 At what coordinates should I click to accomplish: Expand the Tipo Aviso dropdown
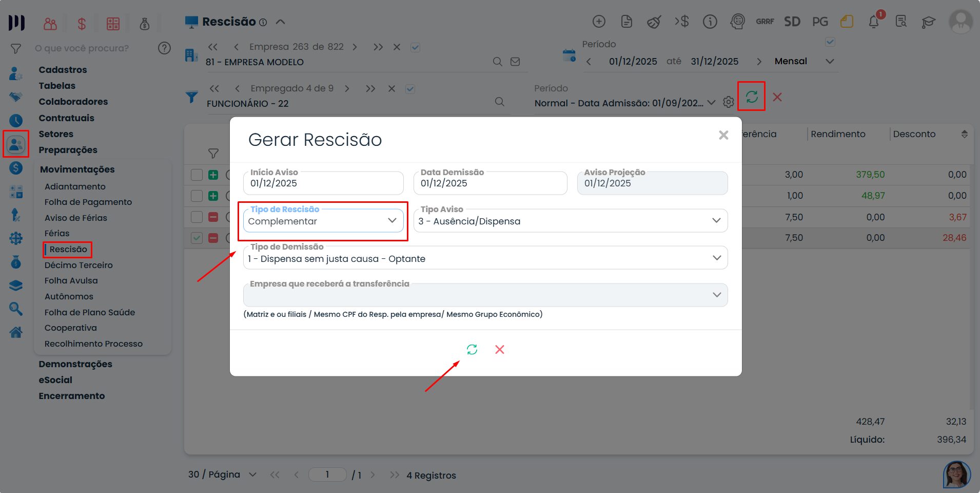[x=570, y=221]
